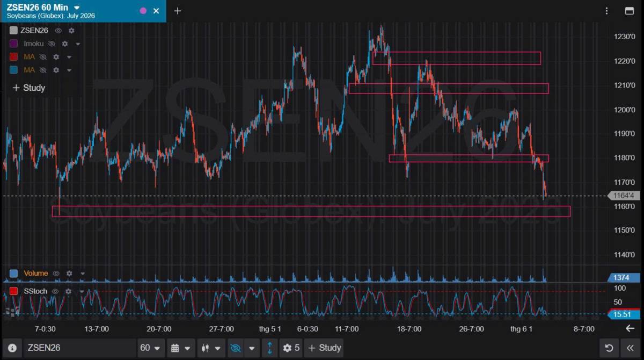The height and width of the screenshot is (360, 644).
Task: Click the SStoch value tag 15.51
Action: coord(623,315)
